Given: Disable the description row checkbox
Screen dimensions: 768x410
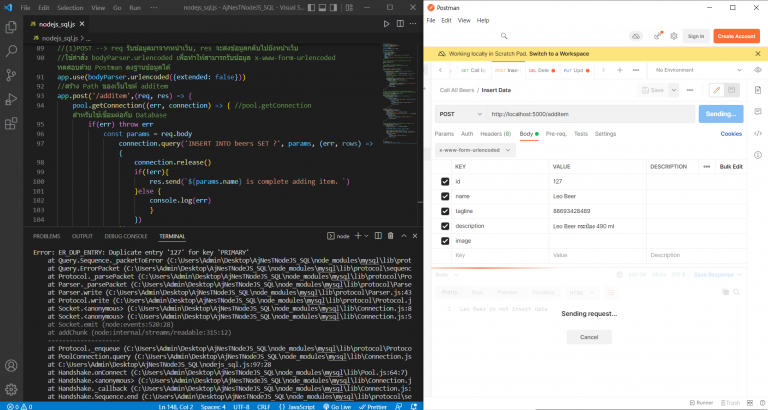Looking at the screenshot, I should click(x=445, y=226).
